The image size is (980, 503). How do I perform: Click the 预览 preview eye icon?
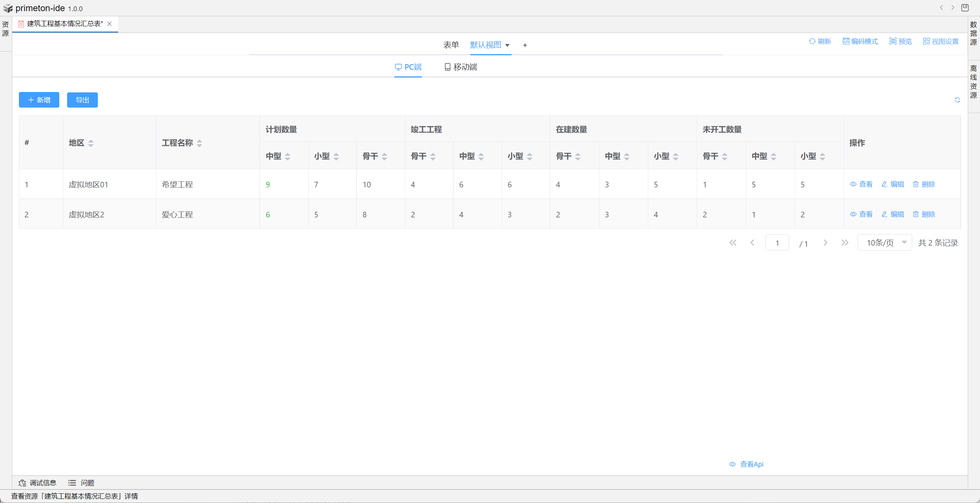coord(893,41)
